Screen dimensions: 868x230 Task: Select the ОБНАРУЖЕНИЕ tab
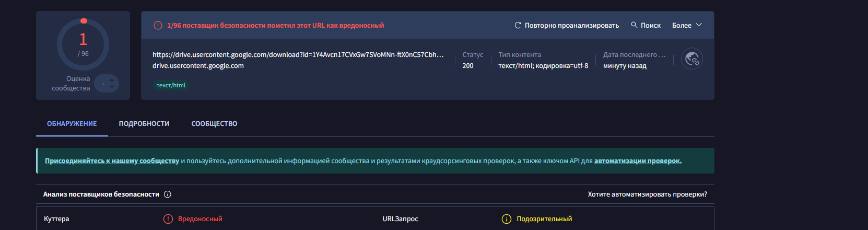(x=72, y=124)
